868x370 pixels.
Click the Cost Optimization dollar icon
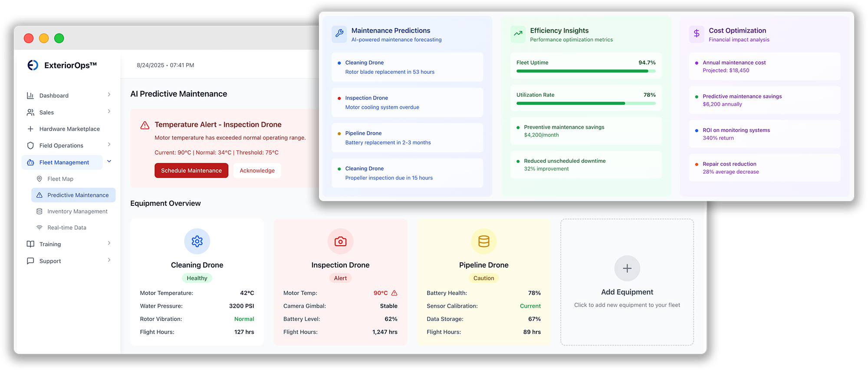[x=697, y=33]
